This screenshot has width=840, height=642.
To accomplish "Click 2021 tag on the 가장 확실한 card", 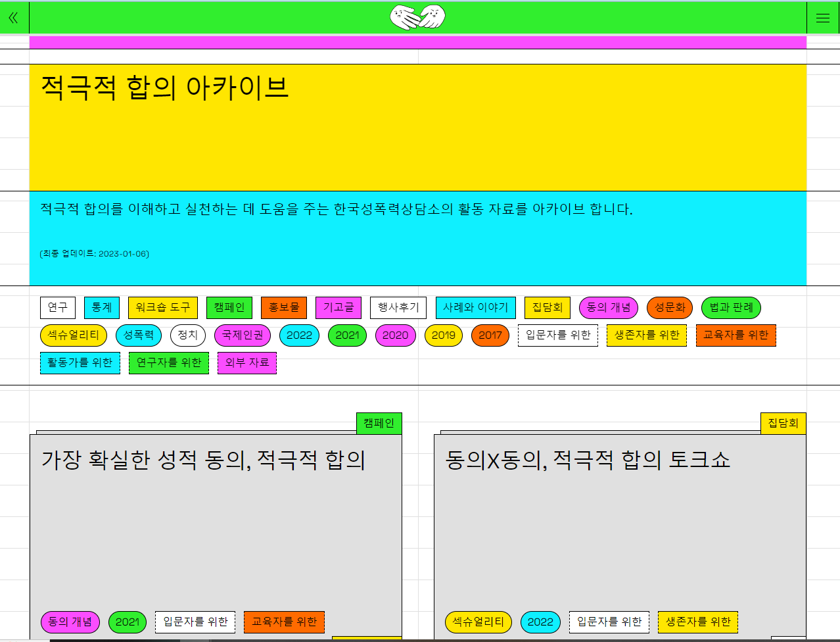I will [x=128, y=622].
